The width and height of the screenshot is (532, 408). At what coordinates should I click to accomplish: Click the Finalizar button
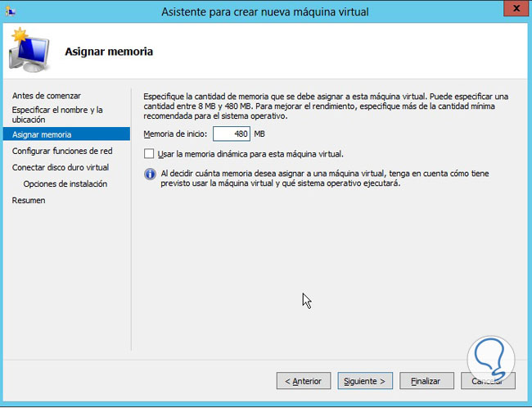point(426,381)
